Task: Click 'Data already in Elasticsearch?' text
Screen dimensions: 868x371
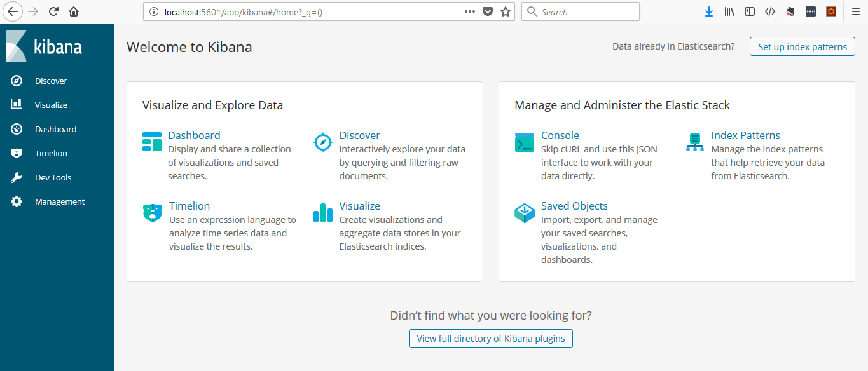Action: pos(673,46)
